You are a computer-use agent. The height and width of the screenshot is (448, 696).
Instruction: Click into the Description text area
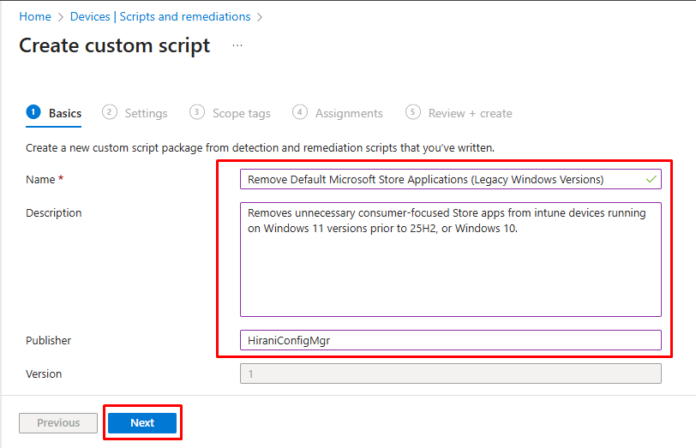[x=451, y=259]
